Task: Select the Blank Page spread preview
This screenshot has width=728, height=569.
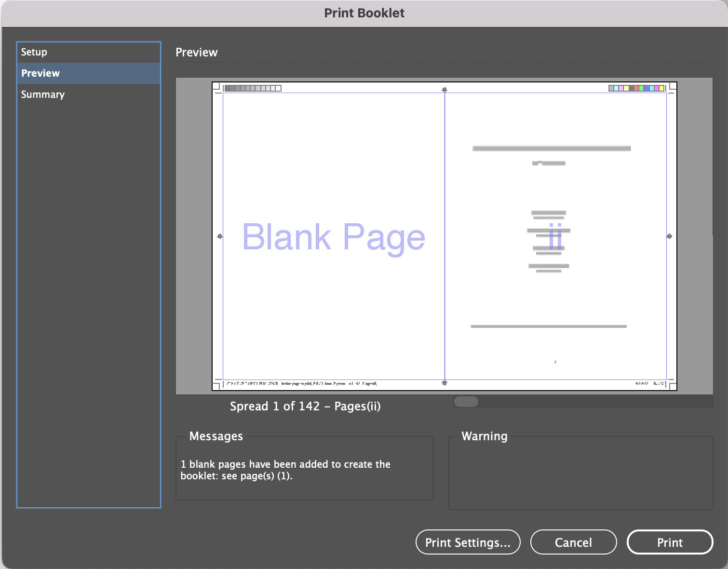Action: 334,236
